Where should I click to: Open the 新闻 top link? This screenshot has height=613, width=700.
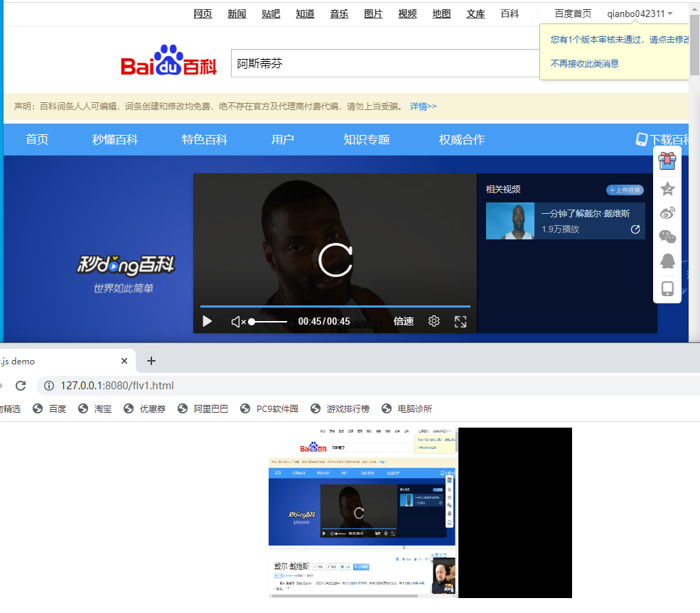point(237,13)
